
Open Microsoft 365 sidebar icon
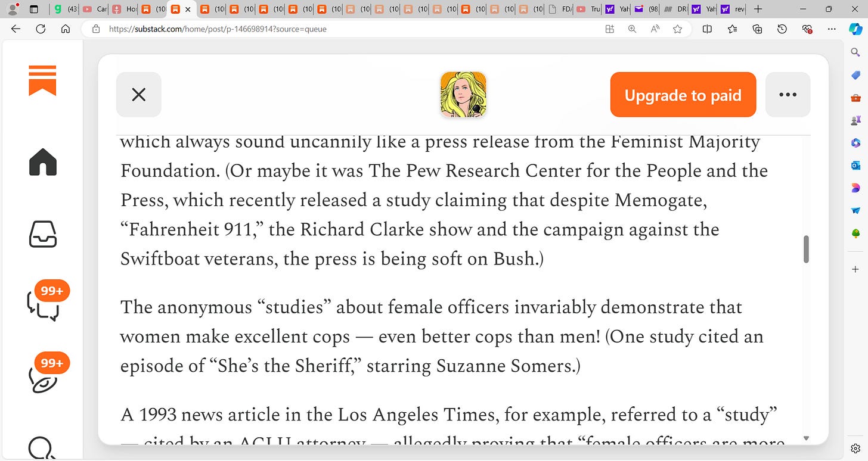click(x=855, y=142)
